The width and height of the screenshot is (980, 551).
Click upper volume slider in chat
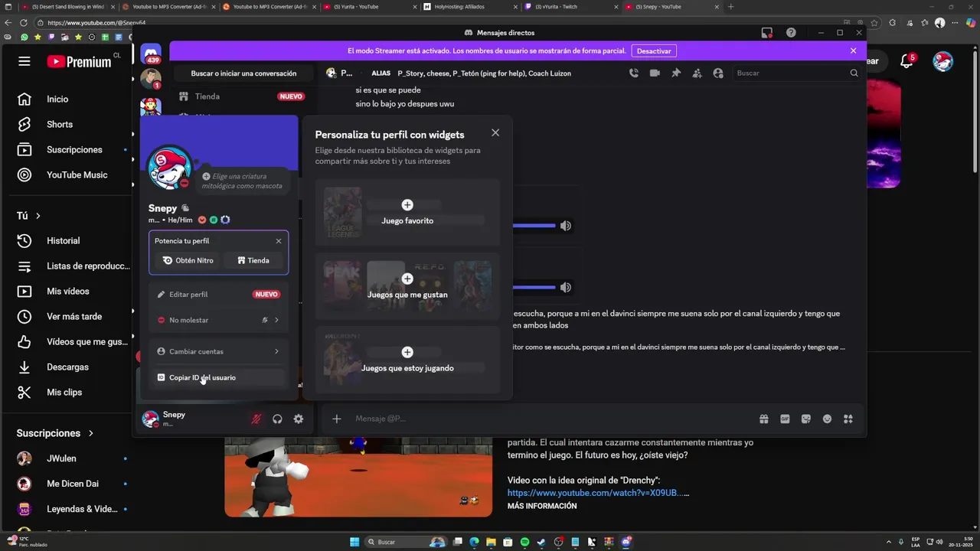pyautogui.click(x=534, y=226)
